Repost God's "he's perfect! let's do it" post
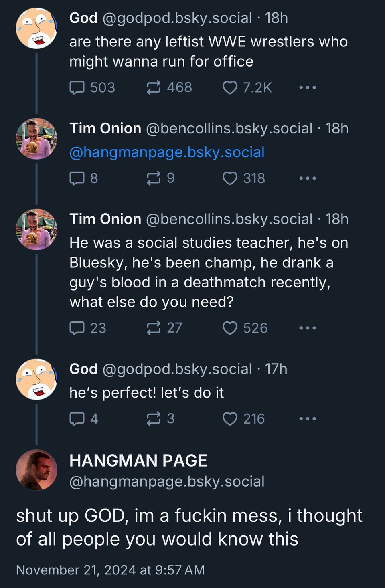This screenshot has width=385, height=588. [x=154, y=419]
